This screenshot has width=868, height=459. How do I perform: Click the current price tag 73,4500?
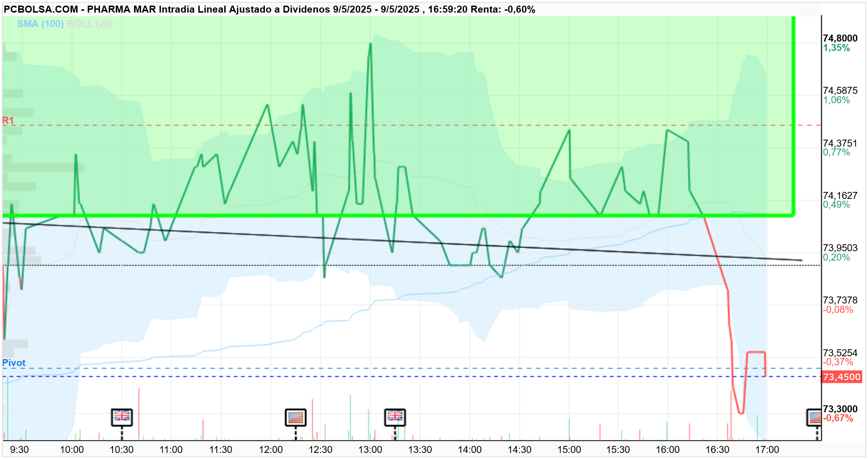click(841, 377)
